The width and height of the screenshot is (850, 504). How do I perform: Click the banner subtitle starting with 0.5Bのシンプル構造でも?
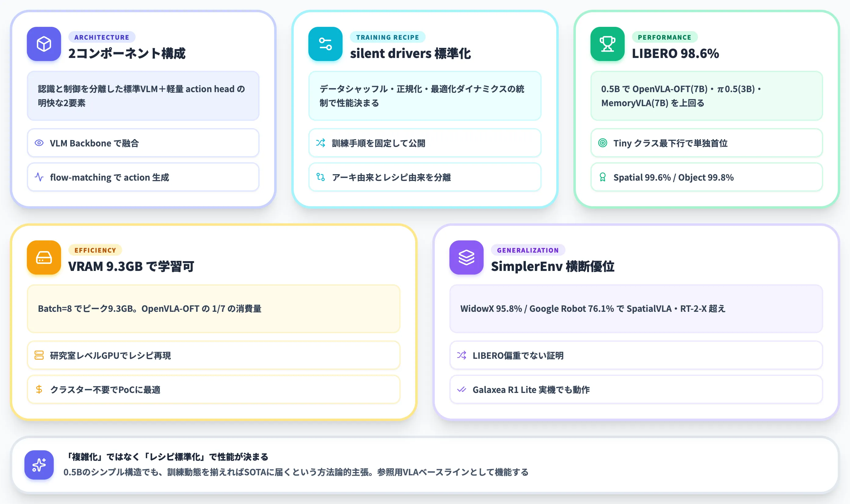pos(296,472)
